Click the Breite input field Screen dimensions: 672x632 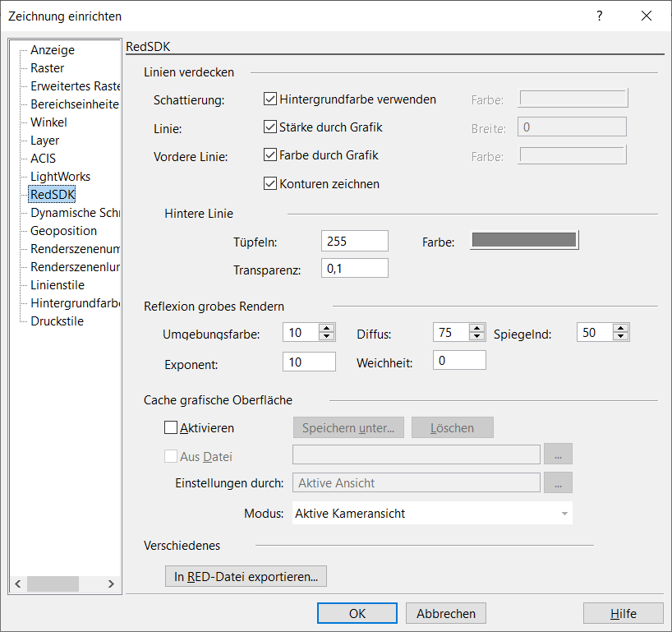(572, 127)
